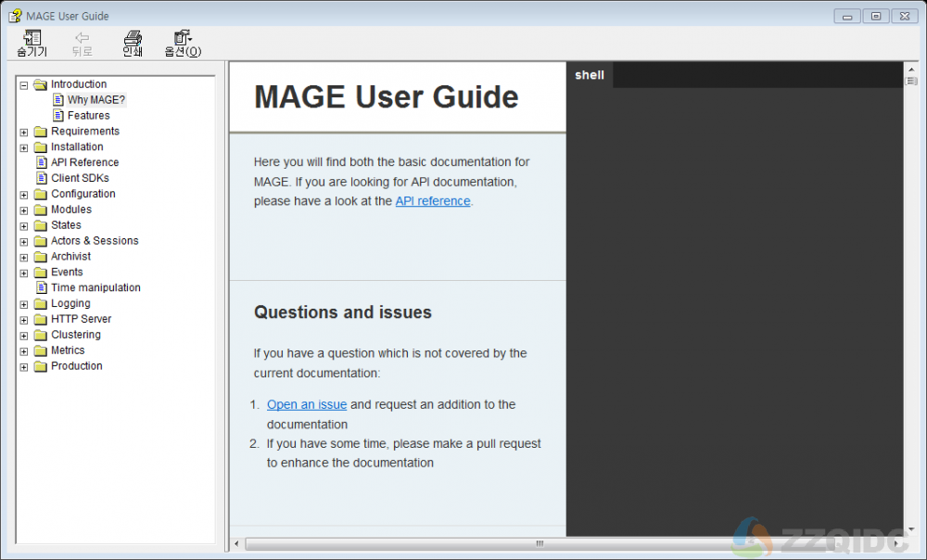Click the help icon in the title bar

click(16, 16)
